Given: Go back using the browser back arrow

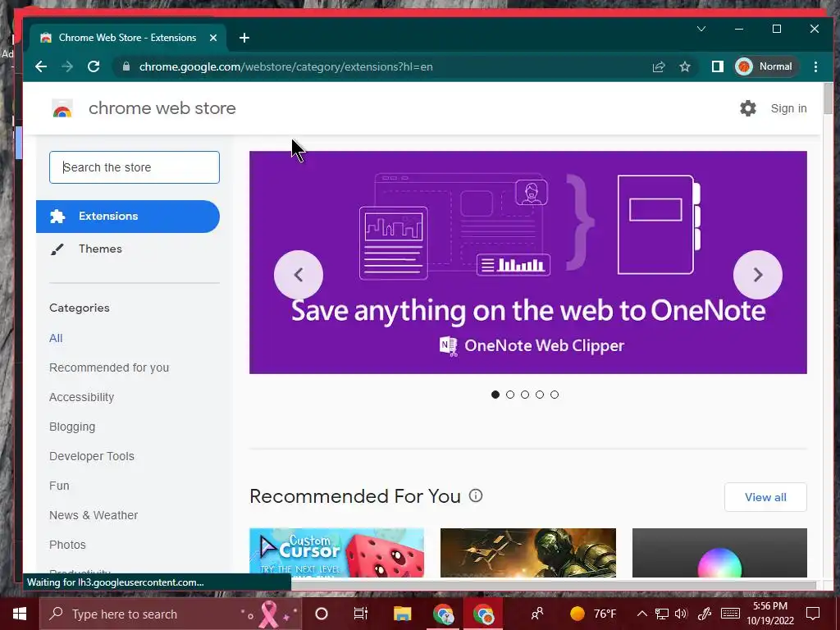Looking at the screenshot, I should [41, 66].
